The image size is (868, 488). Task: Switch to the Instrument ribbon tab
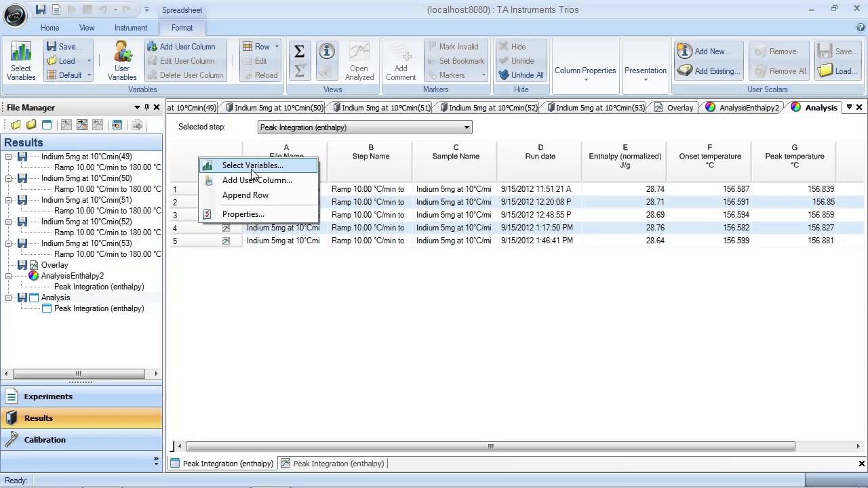[x=130, y=28]
